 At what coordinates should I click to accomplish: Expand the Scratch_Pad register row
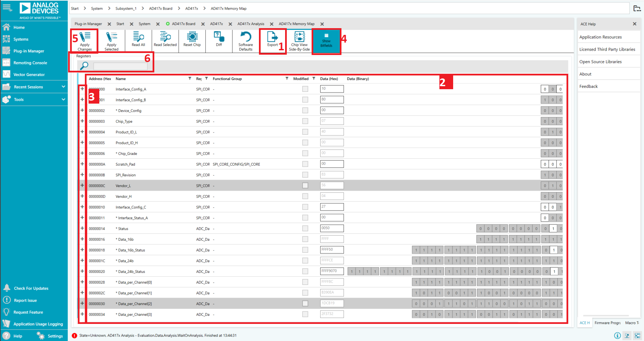(82, 164)
